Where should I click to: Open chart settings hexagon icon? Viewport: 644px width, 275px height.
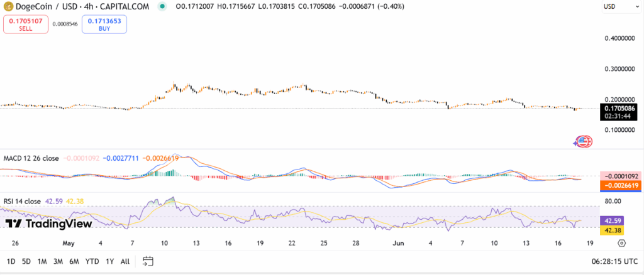[x=621, y=243]
